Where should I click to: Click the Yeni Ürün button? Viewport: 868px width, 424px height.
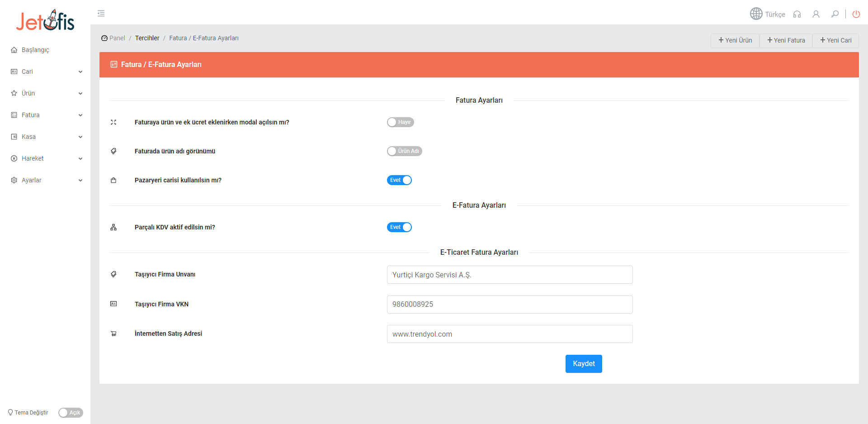(x=735, y=40)
